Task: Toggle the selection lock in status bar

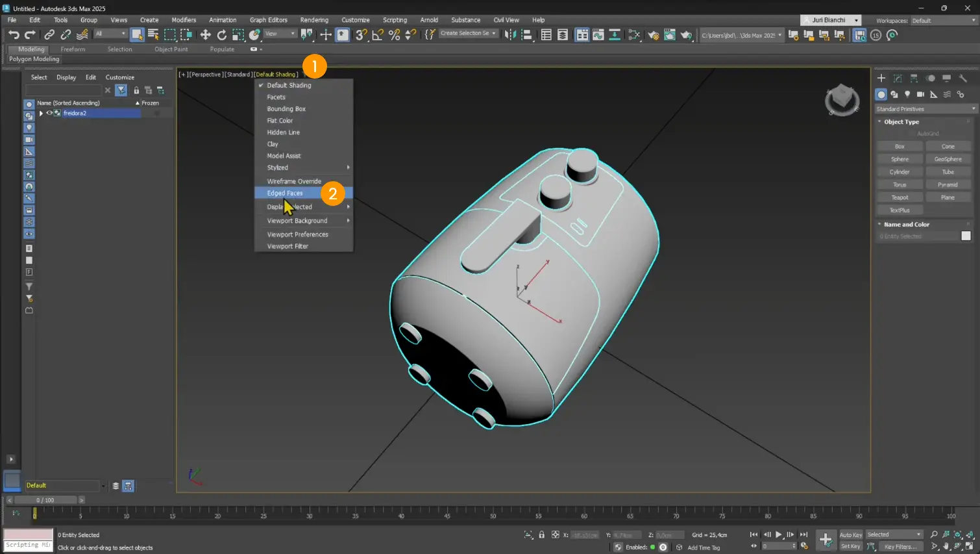Action: click(x=541, y=535)
